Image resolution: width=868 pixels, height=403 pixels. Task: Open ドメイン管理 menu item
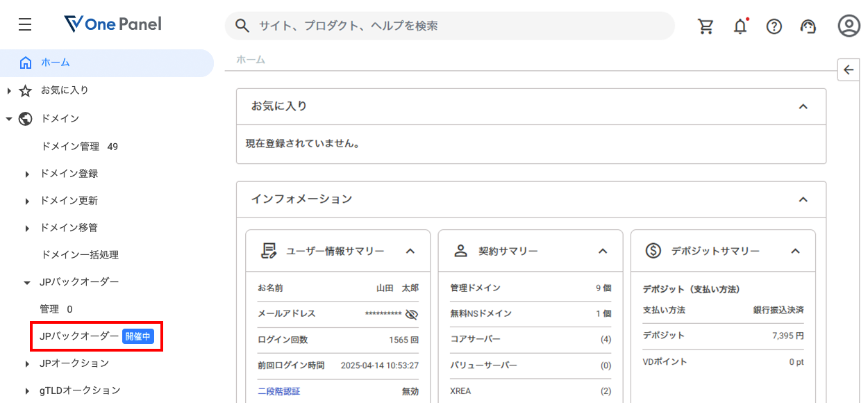70,147
